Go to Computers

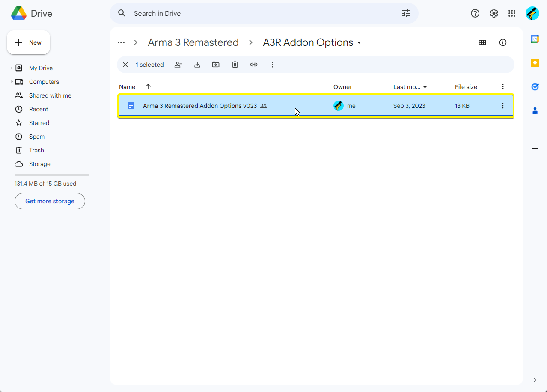(x=44, y=82)
